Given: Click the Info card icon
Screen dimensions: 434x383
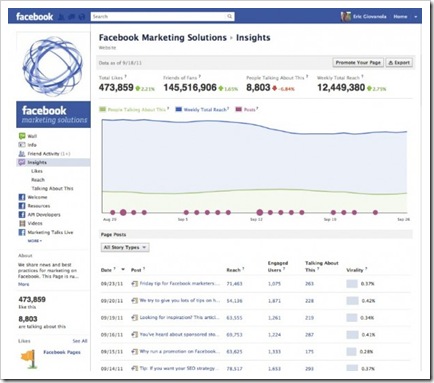Looking at the screenshot, I should coord(22,145).
